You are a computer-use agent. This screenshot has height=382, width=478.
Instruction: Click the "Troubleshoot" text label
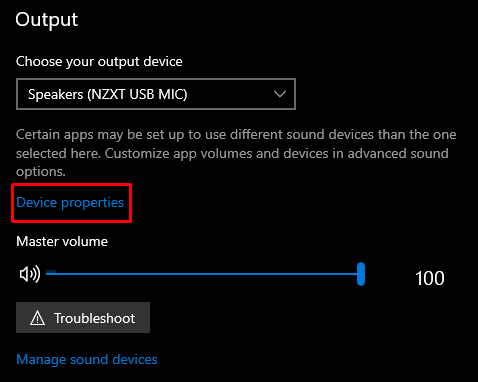95,318
